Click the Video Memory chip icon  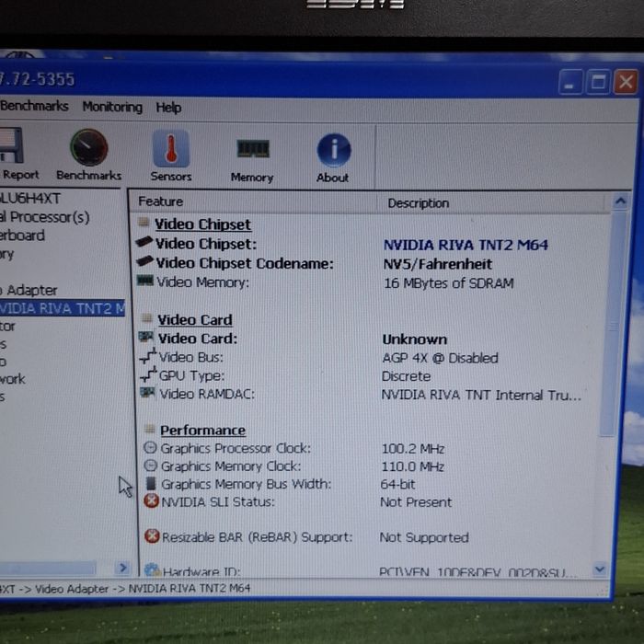click(x=145, y=281)
